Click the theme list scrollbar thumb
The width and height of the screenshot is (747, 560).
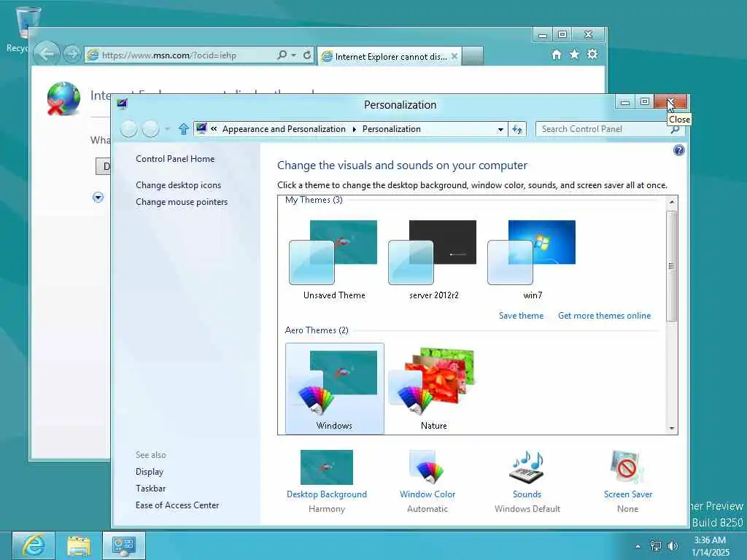672,265
